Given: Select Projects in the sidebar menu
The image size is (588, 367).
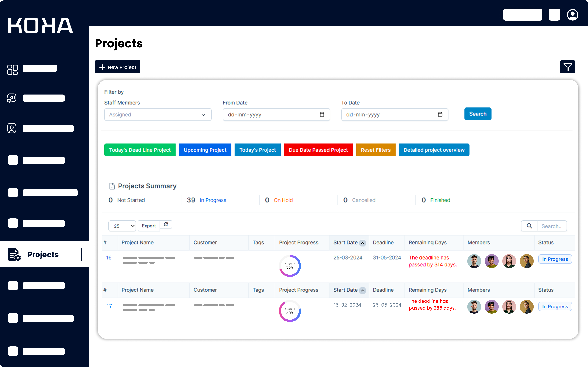Looking at the screenshot, I should (43, 254).
